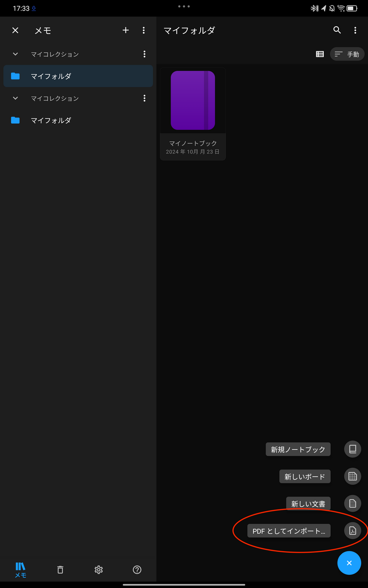Click the 新規ノートブック label
368x588 pixels.
[298, 449]
